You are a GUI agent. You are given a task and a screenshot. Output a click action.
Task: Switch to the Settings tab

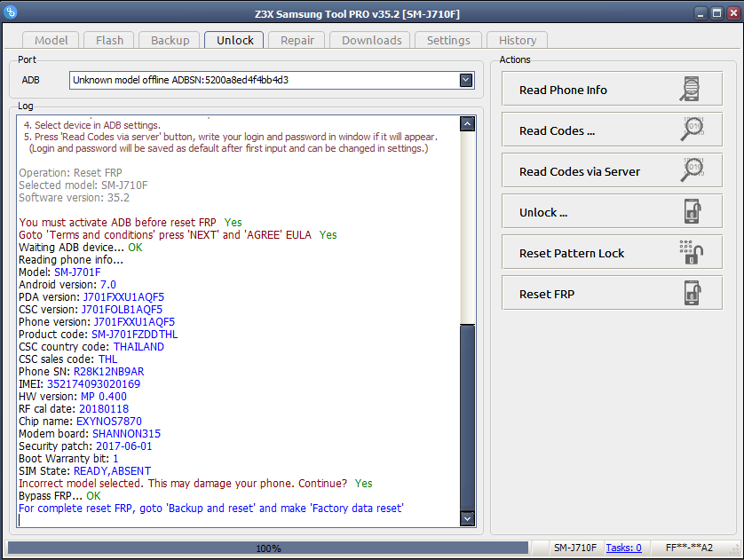(x=448, y=40)
